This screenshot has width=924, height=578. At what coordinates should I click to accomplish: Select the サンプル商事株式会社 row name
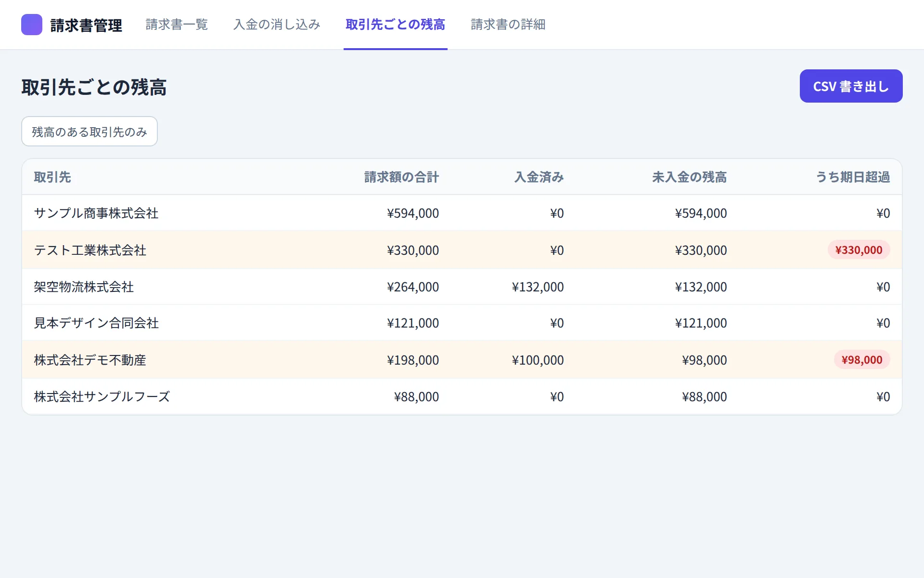[96, 213]
